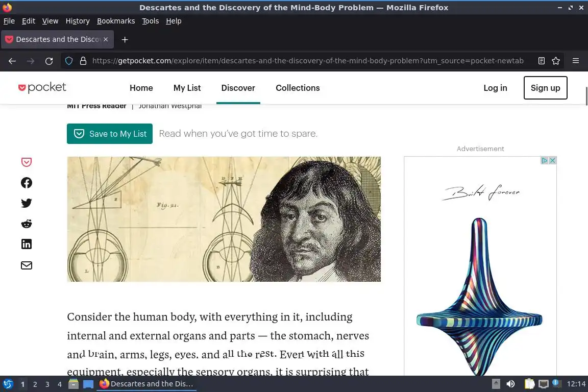Open the Tools menu
Image resolution: width=588 pixels, height=392 pixels.
point(151,21)
